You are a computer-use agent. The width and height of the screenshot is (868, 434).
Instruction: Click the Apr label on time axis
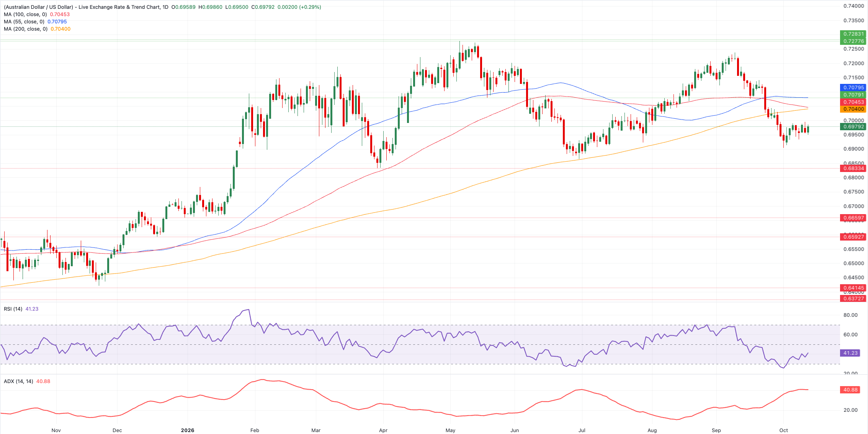(x=383, y=431)
